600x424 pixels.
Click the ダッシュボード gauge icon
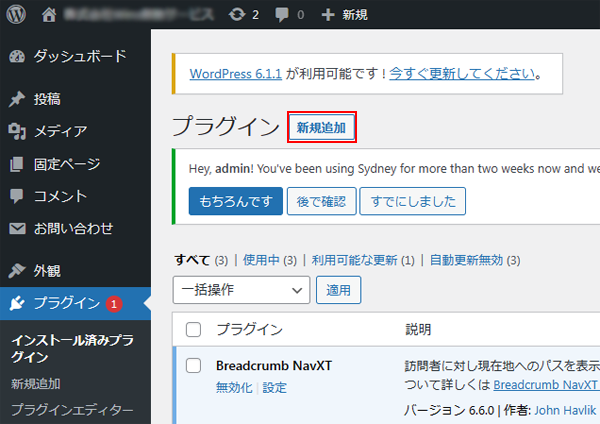[x=17, y=56]
